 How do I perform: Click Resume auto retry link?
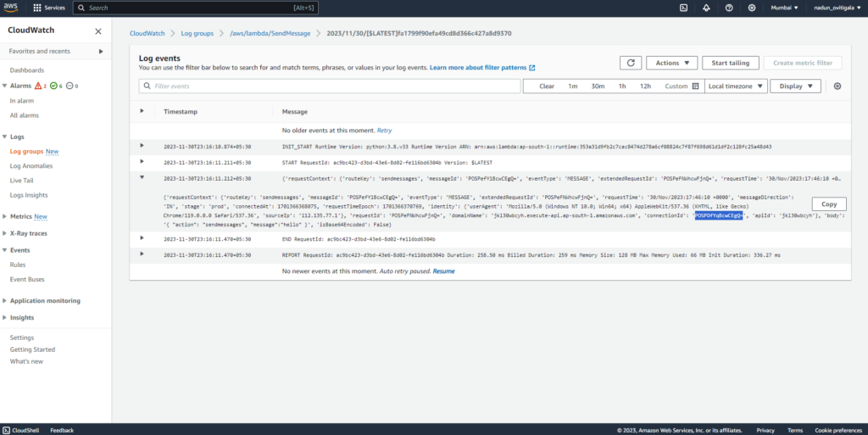[443, 271]
